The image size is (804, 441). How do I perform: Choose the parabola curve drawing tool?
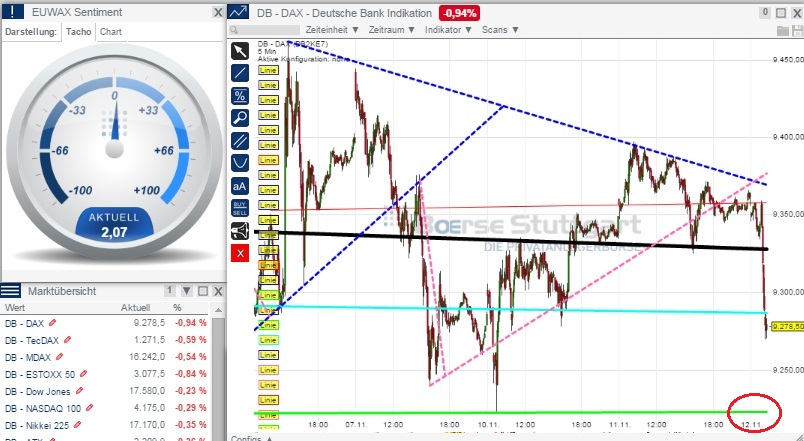tap(240, 163)
